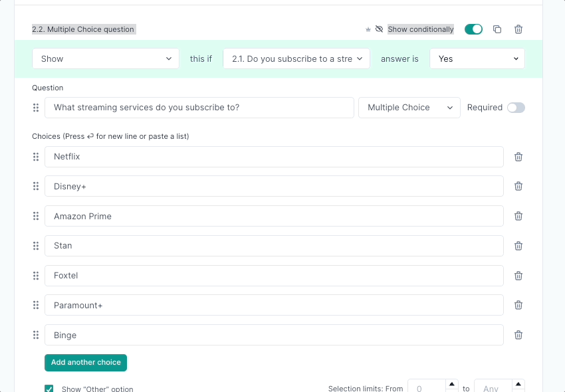Click the selection limits From input
The image size is (565, 392).
tap(427, 387)
